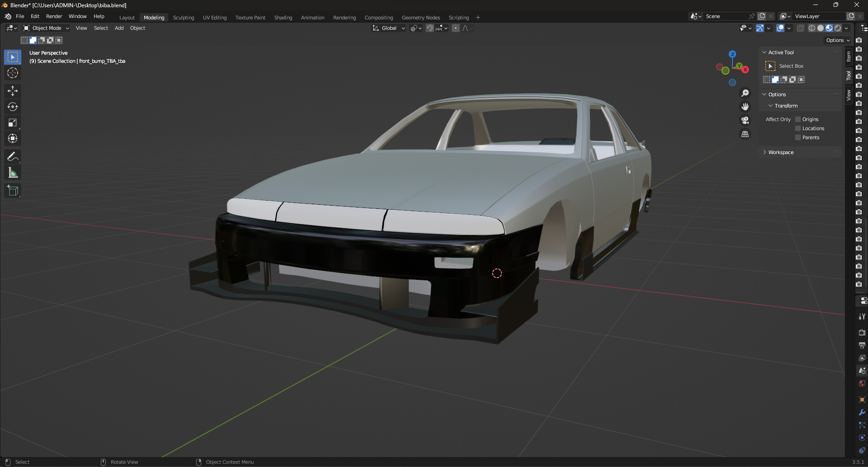The image size is (868, 467).
Task: Open the Tool properties tab (wrench and screwdriver)
Action: [862, 316]
